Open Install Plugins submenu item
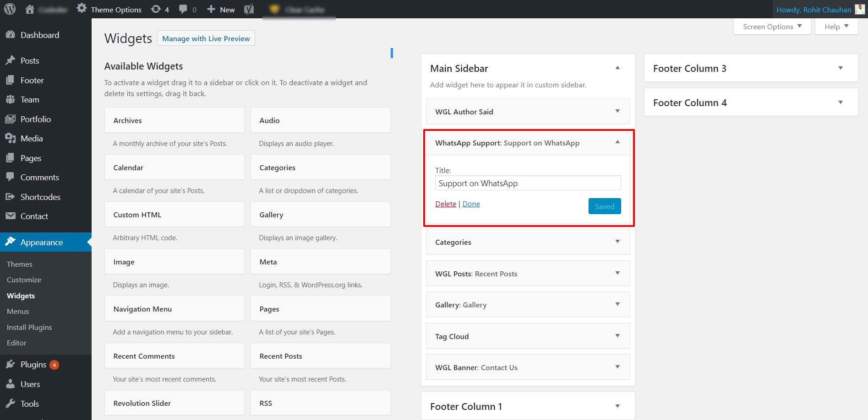This screenshot has width=868, height=420. [x=29, y=327]
